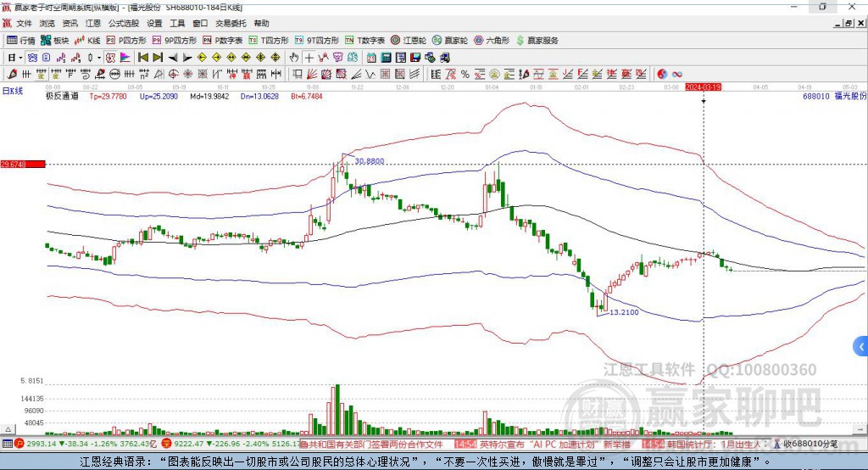This screenshot has height=470, width=868.
Task: Open the 帮助 menu
Action: click(x=261, y=23)
